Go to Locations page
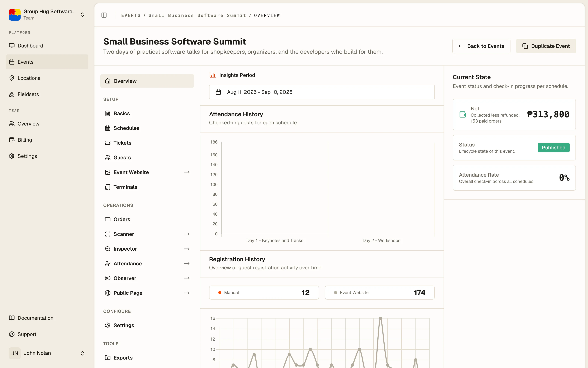Screen dimensions: 588x368 pos(47,78)
